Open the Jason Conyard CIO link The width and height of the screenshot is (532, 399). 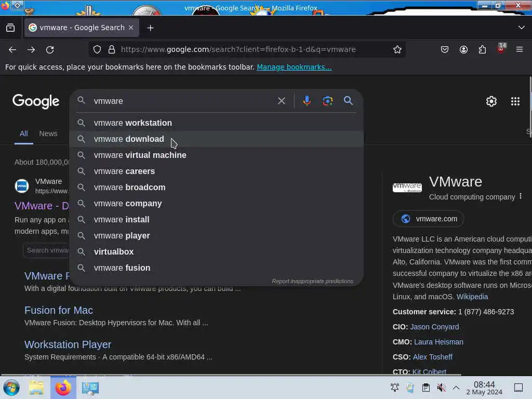pyautogui.click(x=435, y=327)
